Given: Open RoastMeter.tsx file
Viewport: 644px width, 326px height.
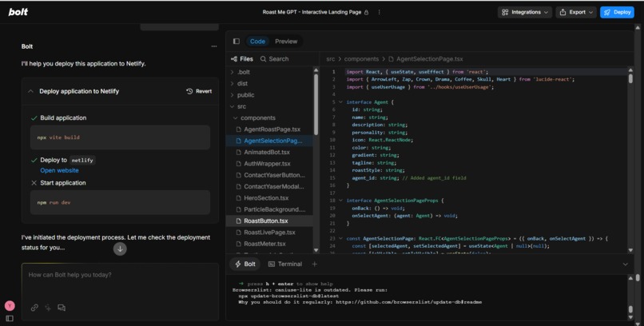Looking at the screenshot, I should [264, 244].
